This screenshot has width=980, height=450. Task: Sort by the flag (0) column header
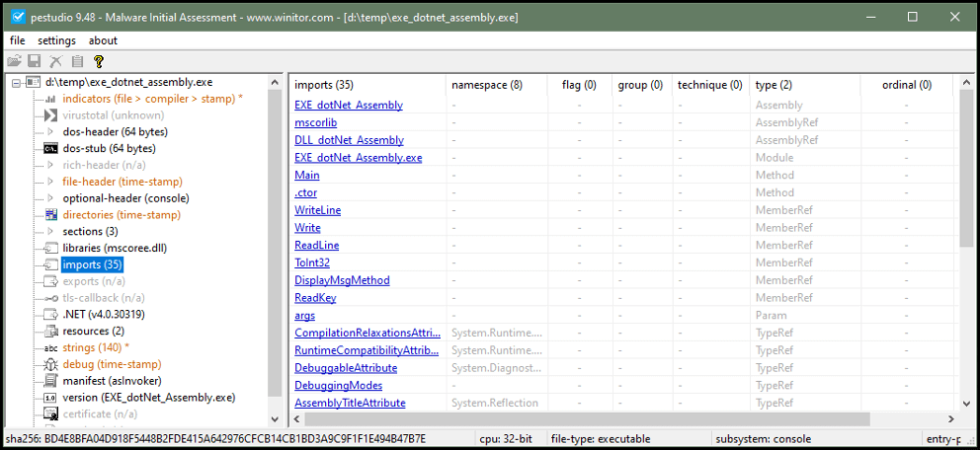tap(579, 85)
